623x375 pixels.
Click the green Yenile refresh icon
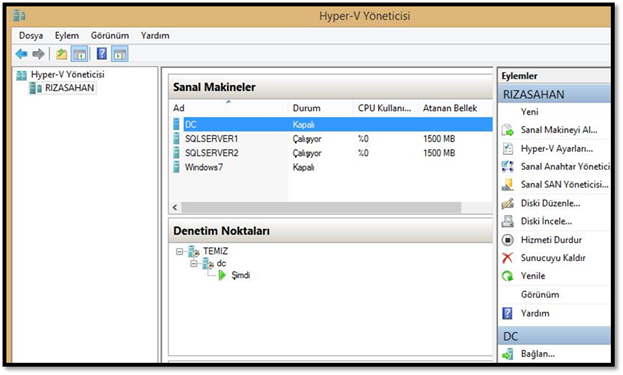click(x=507, y=276)
